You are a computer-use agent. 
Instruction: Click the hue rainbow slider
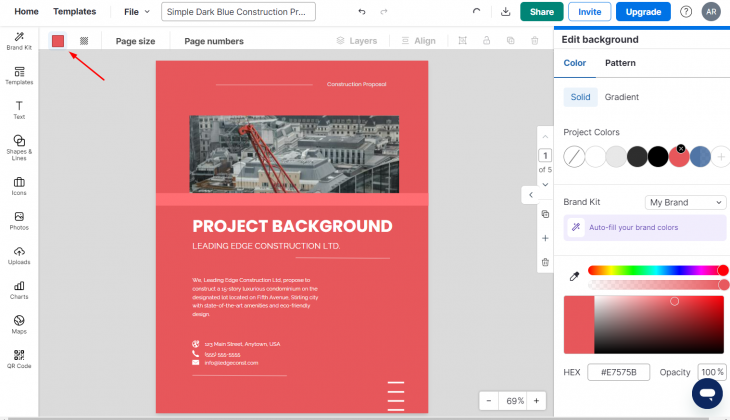click(x=657, y=271)
